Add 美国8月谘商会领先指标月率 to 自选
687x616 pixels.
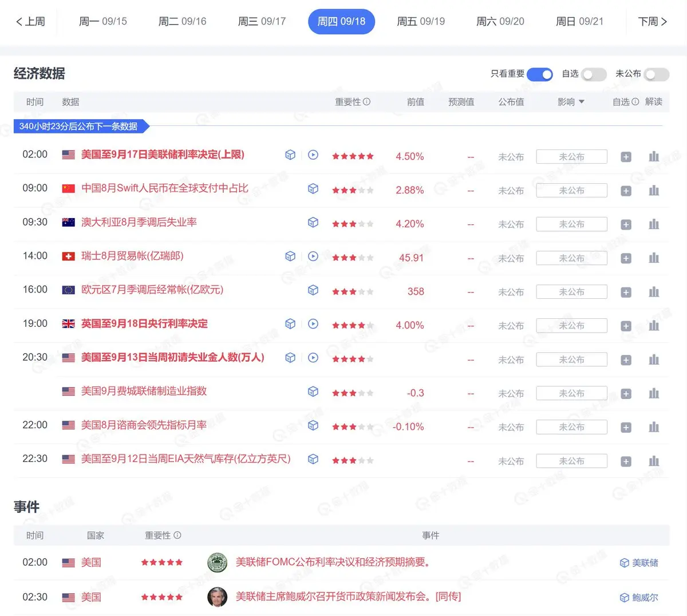coord(626,428)
